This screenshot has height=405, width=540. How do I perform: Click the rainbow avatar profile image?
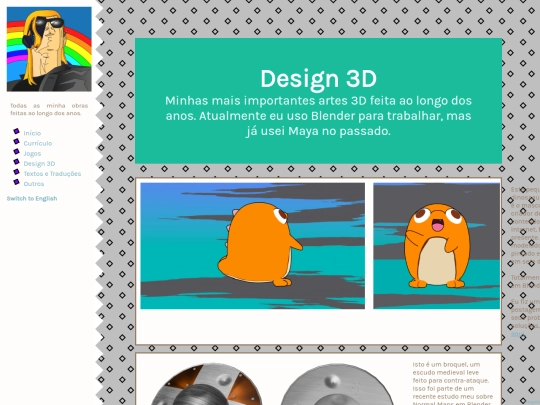click(x=49, y=49)
